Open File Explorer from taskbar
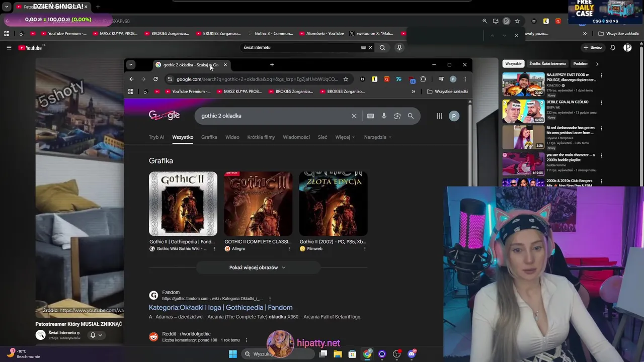This screenshot has height=362, width=644. coord(338,354)
